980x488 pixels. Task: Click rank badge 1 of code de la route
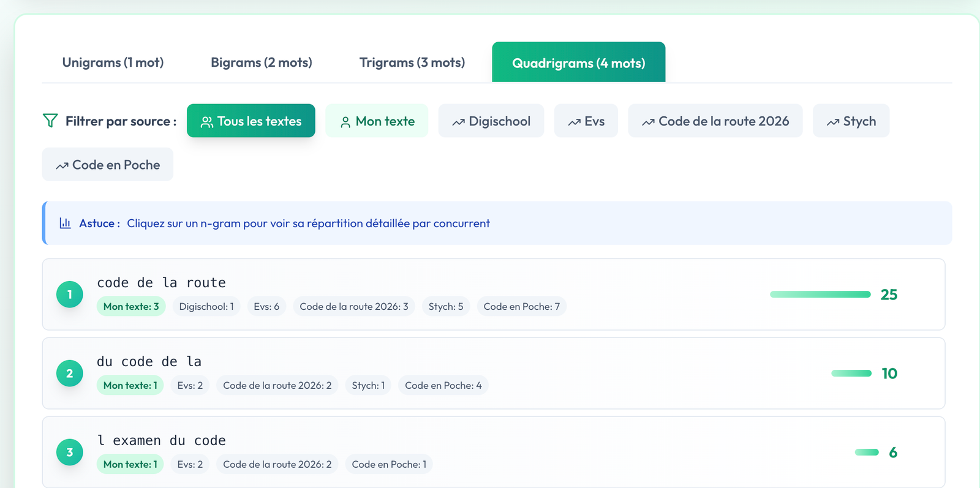coord(70,295)
